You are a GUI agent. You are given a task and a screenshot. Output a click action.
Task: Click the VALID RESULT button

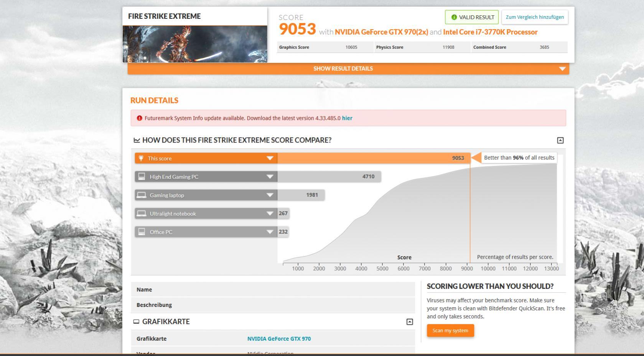(x=472, y=17)
